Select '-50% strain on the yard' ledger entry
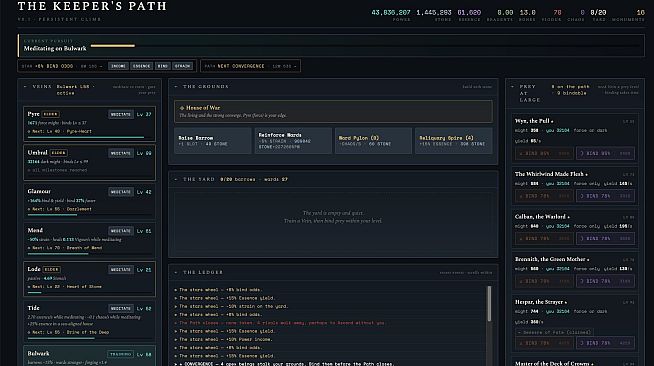 231,306
